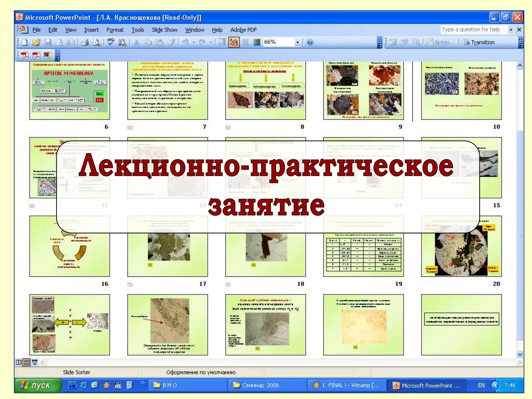The image size is (532, 399).
Task: Open the PowerPoint Help icon
Action: (310, 42)
